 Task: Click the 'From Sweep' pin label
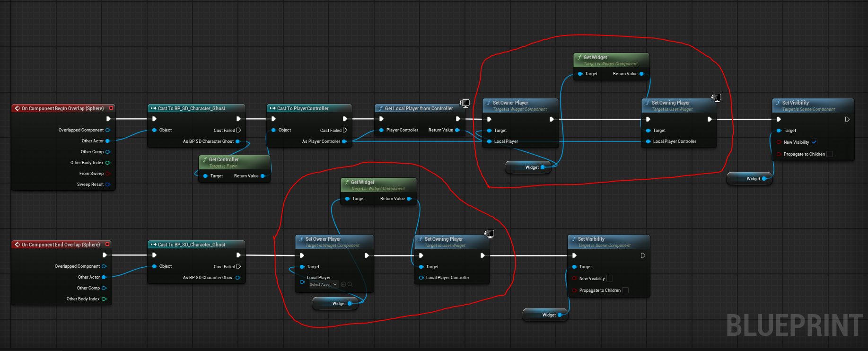[x=91, y=174]
